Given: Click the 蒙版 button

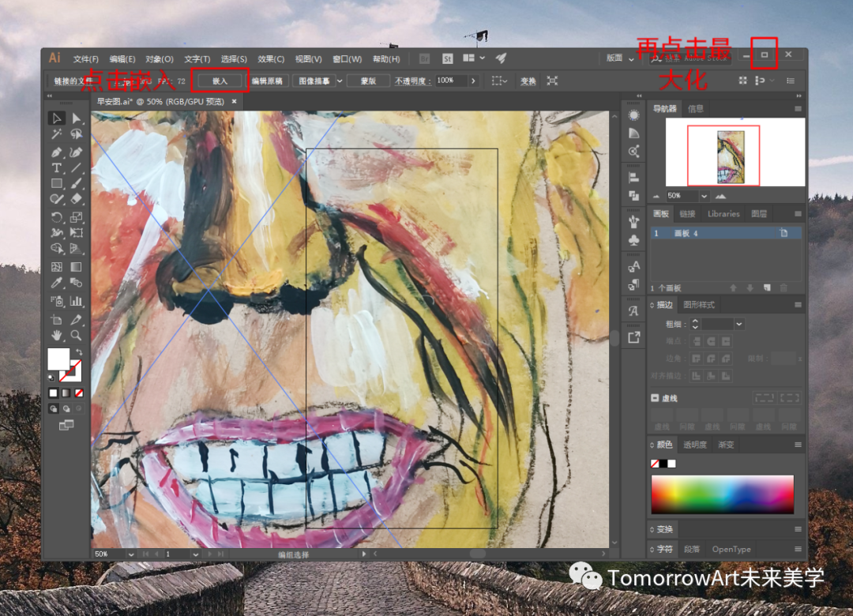Looking at the screenshot, I should 368,81.
